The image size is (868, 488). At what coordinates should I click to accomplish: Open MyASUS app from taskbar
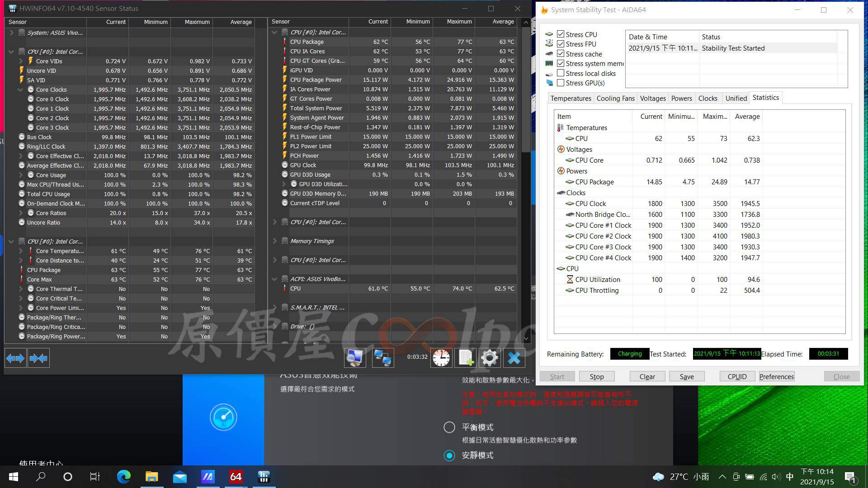coord(208,477)
